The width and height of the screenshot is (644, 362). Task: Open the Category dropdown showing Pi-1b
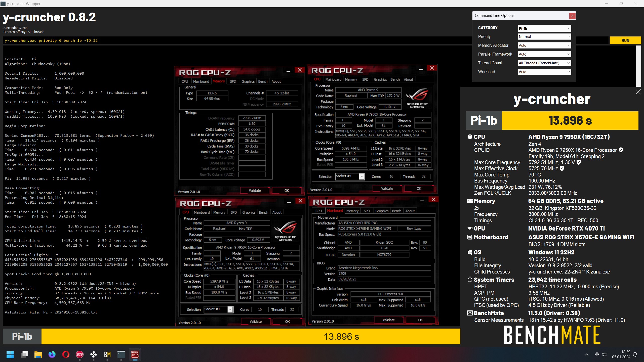coord(544,28)
